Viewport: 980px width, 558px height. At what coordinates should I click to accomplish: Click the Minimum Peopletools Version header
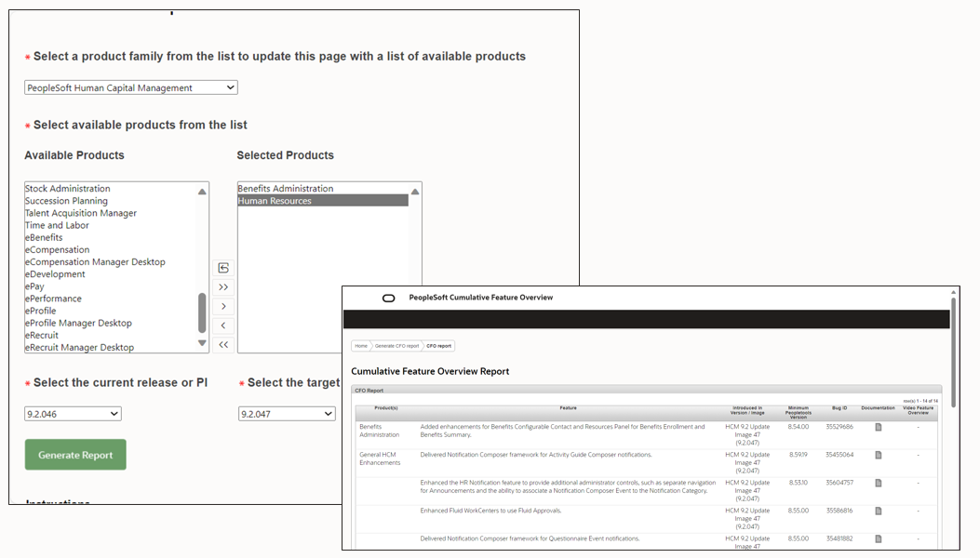coord(799,412)
